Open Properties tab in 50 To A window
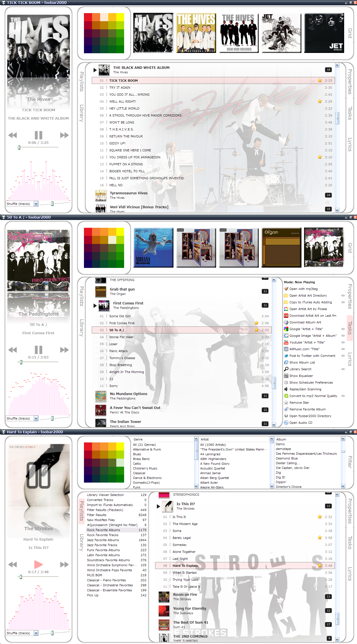This screenshot has height=644, width=357. pyautogui.click(x=350, y=296)
